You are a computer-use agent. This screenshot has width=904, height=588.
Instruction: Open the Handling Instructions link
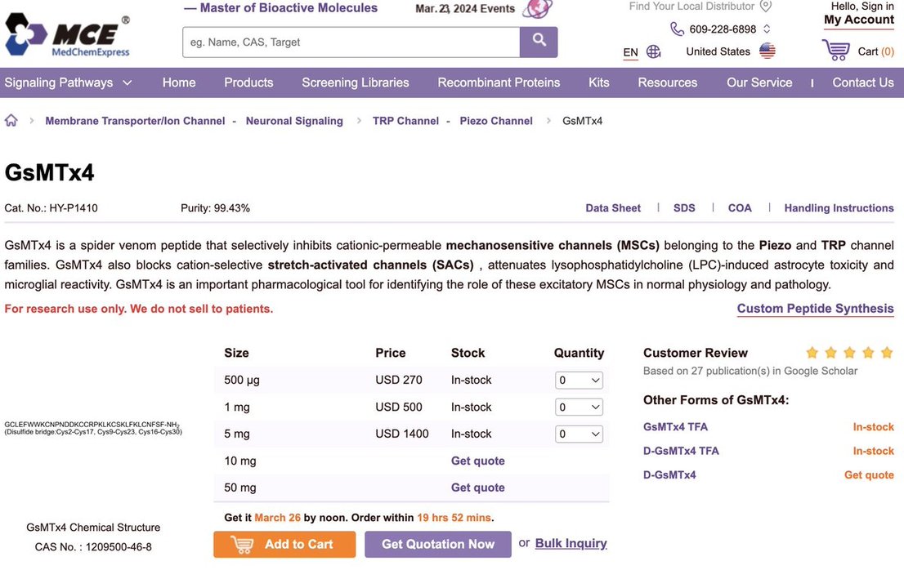[839, 208]
